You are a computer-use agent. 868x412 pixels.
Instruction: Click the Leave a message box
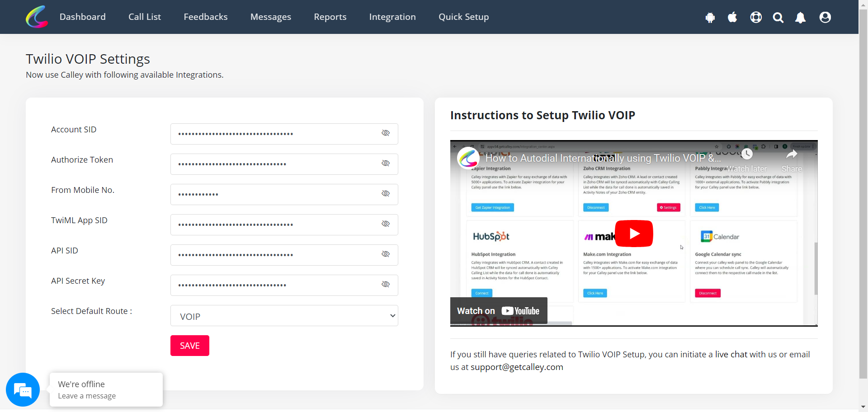(106, 389)
